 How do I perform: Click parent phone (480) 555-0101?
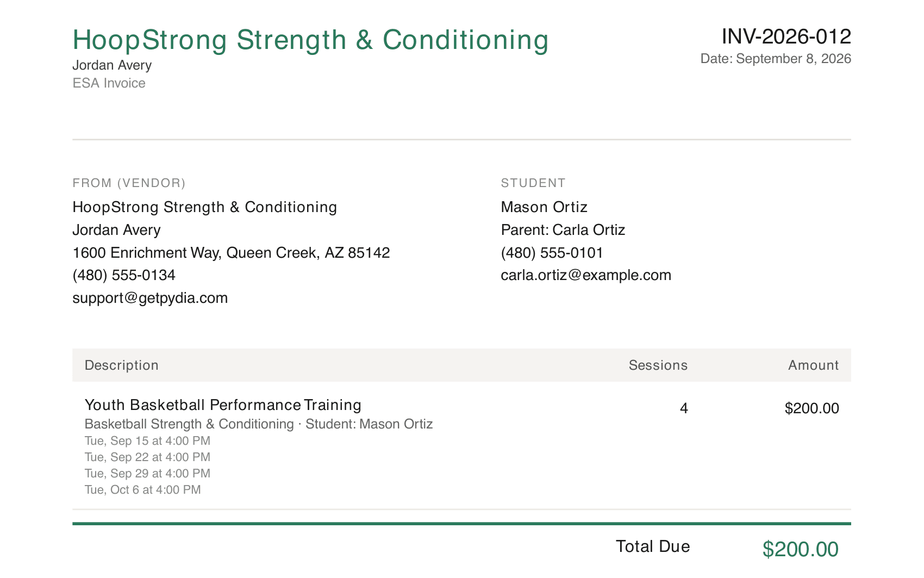tap(552, 253)
